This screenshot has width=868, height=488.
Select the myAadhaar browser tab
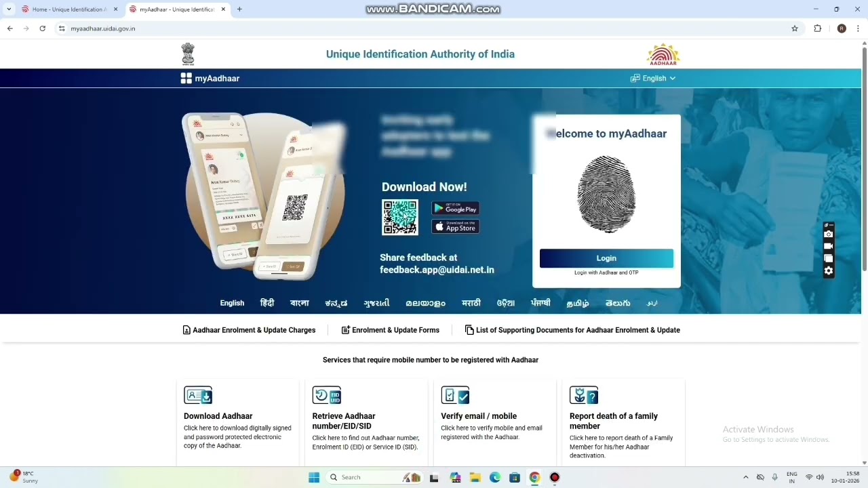[176, 9]
